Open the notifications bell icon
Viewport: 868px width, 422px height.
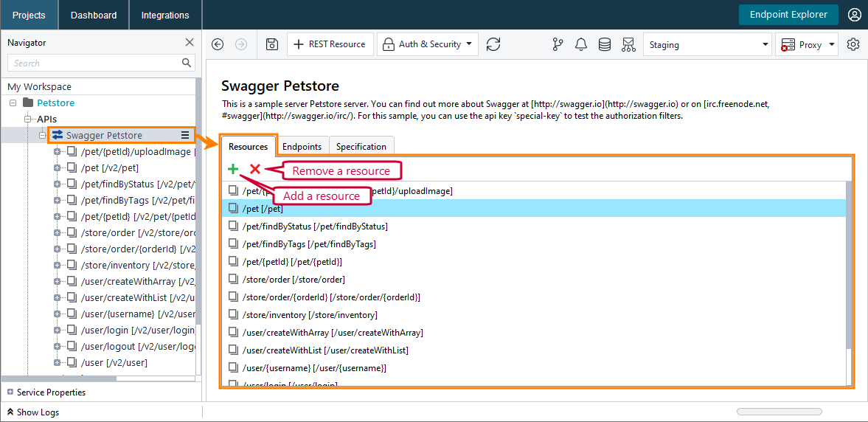coord(580,44)
